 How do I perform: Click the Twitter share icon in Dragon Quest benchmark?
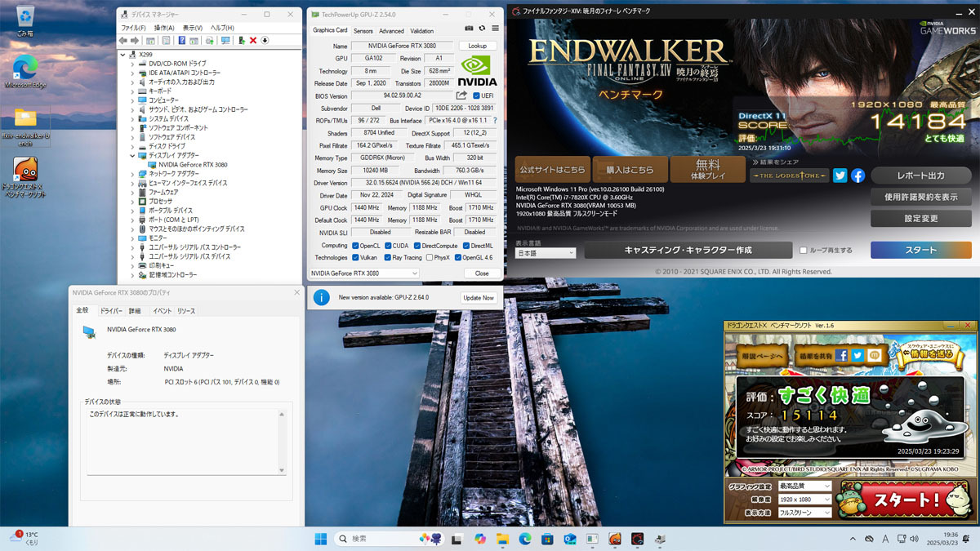(x=857, y=355)
